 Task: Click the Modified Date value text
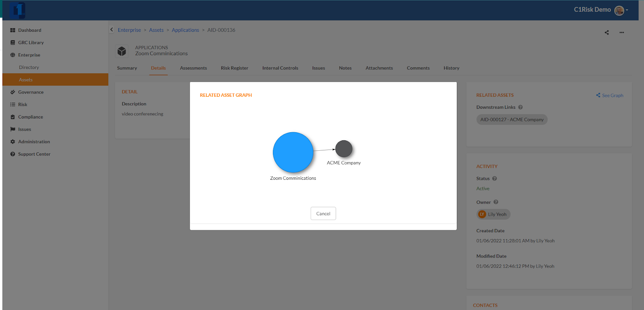(516, 266)
